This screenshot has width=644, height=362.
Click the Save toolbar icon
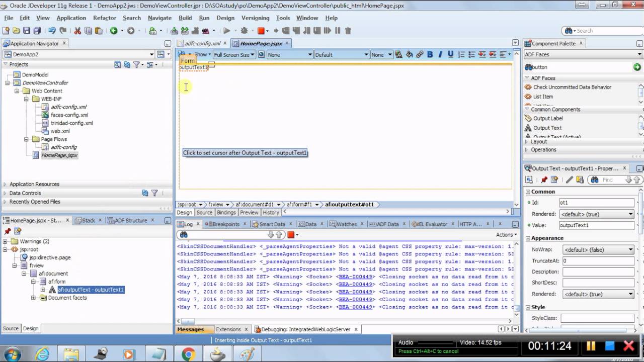[27, 31]
